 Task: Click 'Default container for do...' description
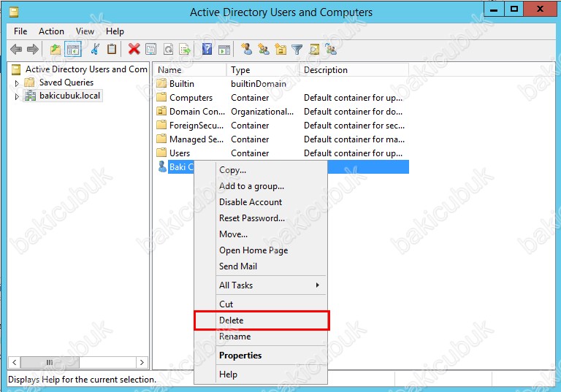[x=353, y=112]
